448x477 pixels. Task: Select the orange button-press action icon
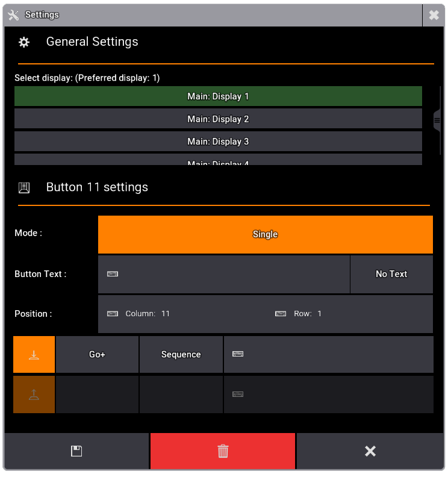[34, 355]
